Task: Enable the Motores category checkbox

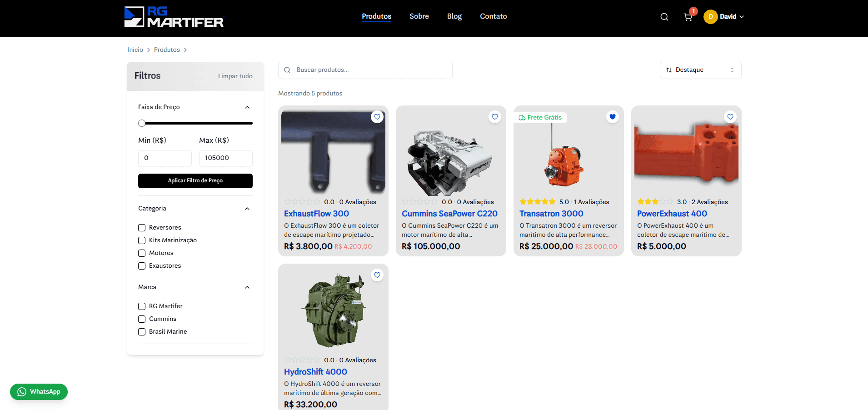Action: [142, 253]
